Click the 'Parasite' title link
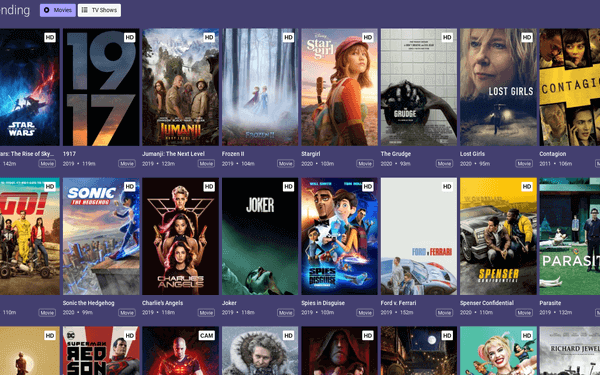 pos(550,303)
